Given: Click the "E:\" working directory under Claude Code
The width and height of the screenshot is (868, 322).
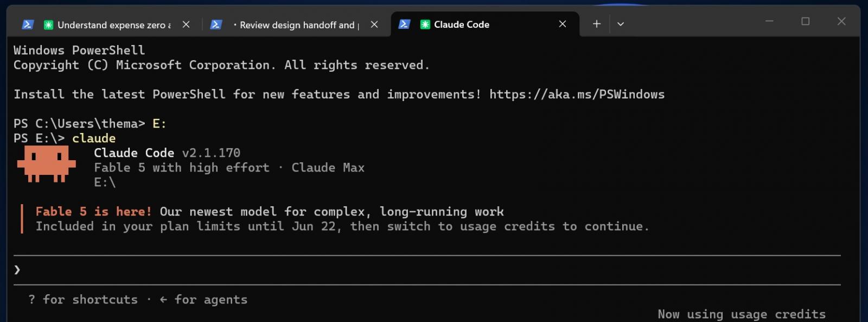Looking at the screenshot, I should (x=105, y=182).
